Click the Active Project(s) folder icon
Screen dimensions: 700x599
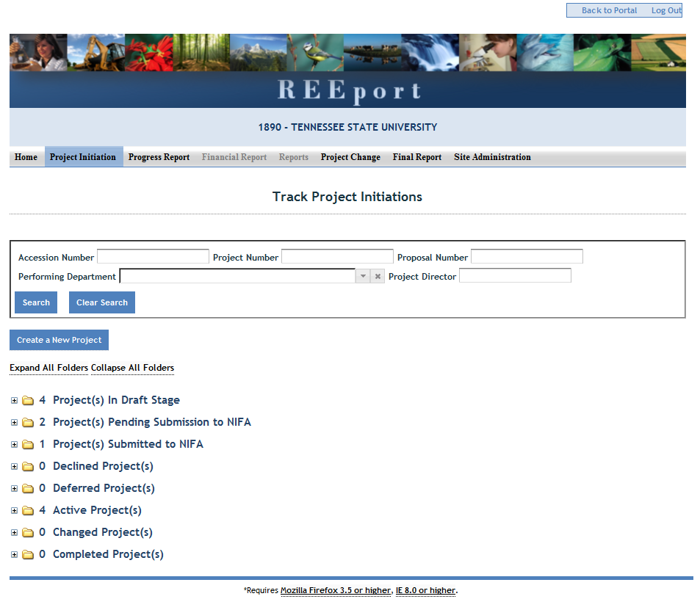pyautogui.click(x=28, y=511)
